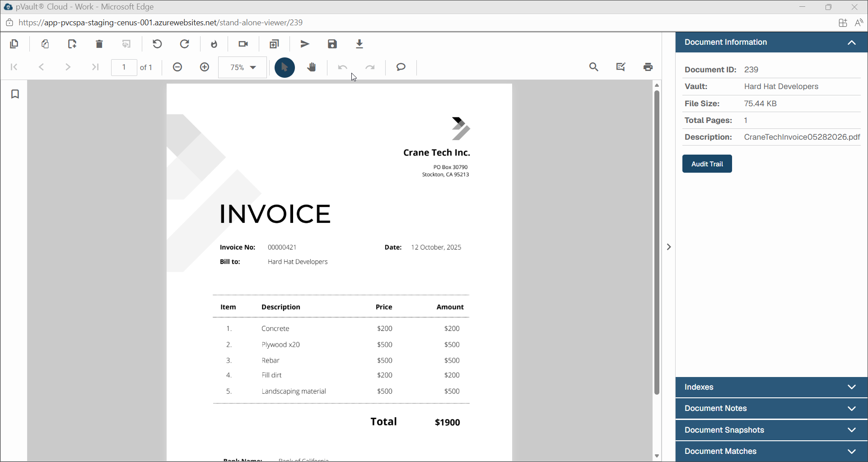The width and height of the screenshot is (868, 462).
Task: Click the vertical scrollbar of the document
Action: [657, 243]
